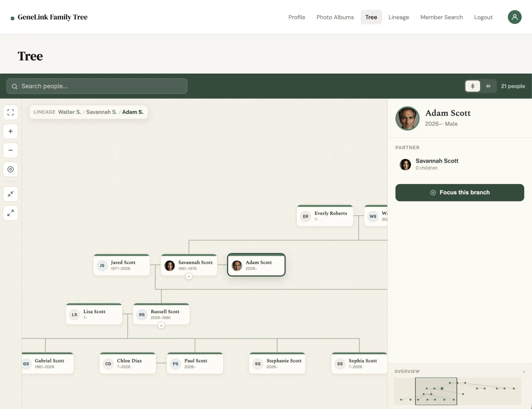Image resolution: width=532 pixels, height=409 pixels.
Task: Collapse Savannah Scott's branch
Action: coord(189,277)
